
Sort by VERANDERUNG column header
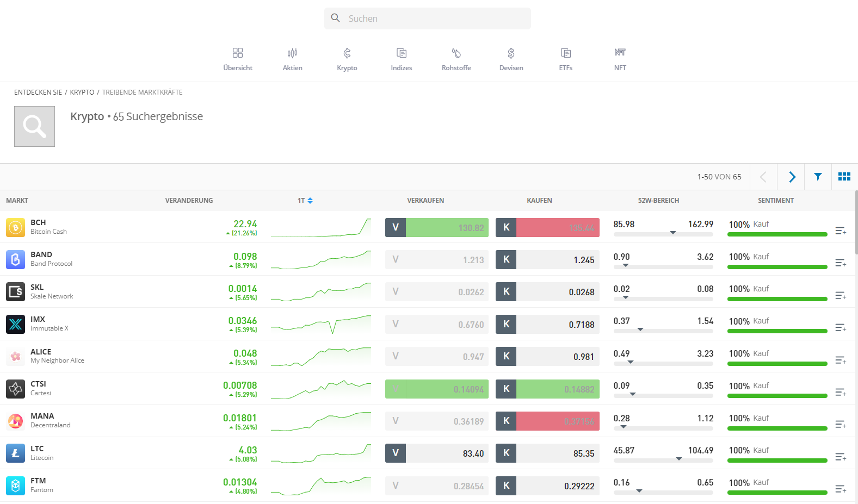tap(189, 201)
